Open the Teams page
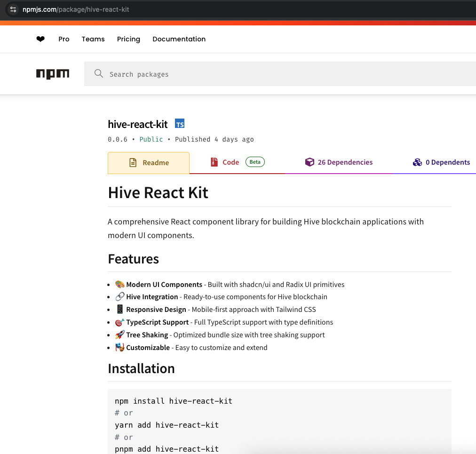Viewport: 476px width, 454px height. tap(93, 39)
